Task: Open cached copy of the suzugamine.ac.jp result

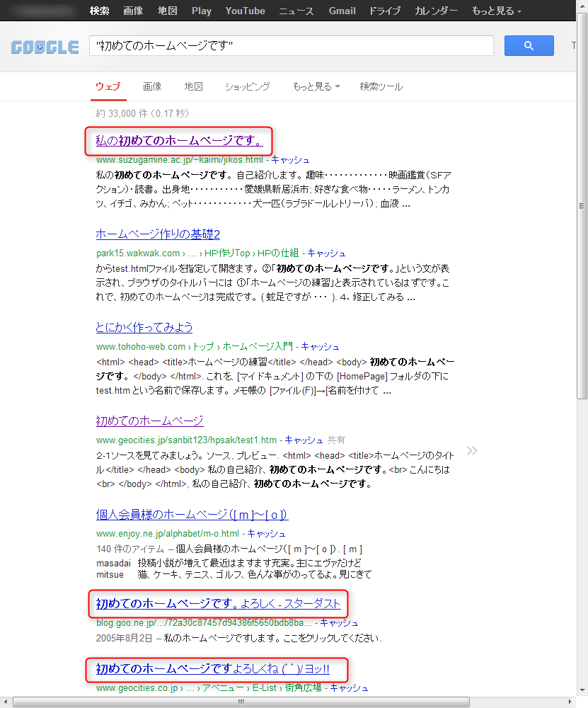Action: [x=290, y=160]
